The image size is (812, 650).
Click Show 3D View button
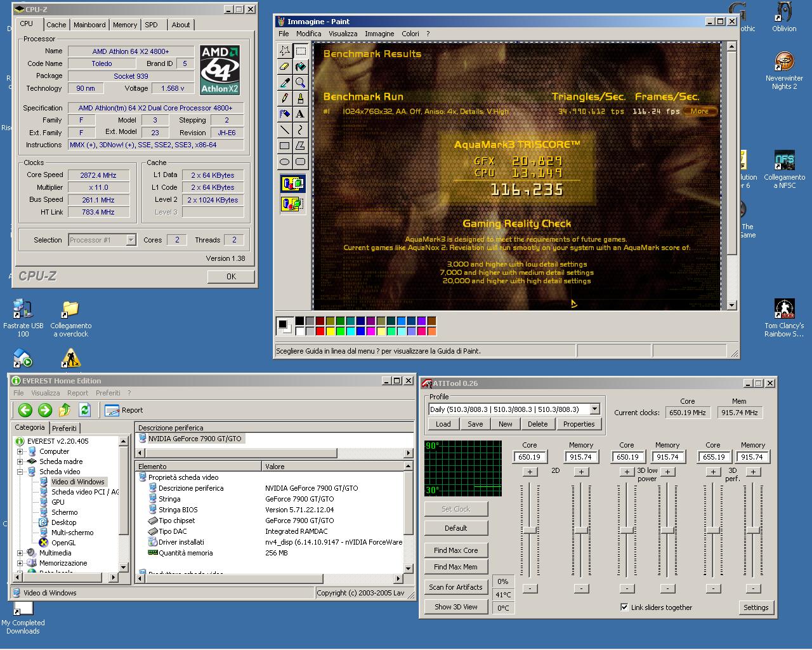click(456, 607)
